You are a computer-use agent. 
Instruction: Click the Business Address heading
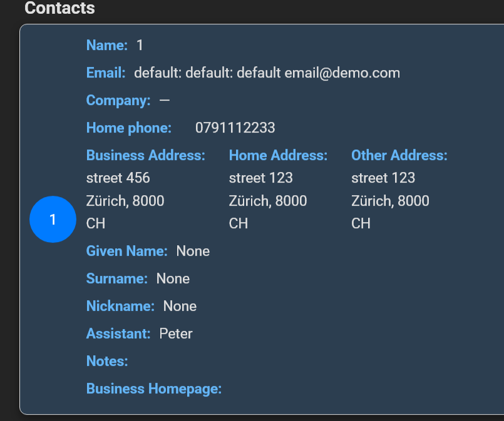click(x=146, y=155)
